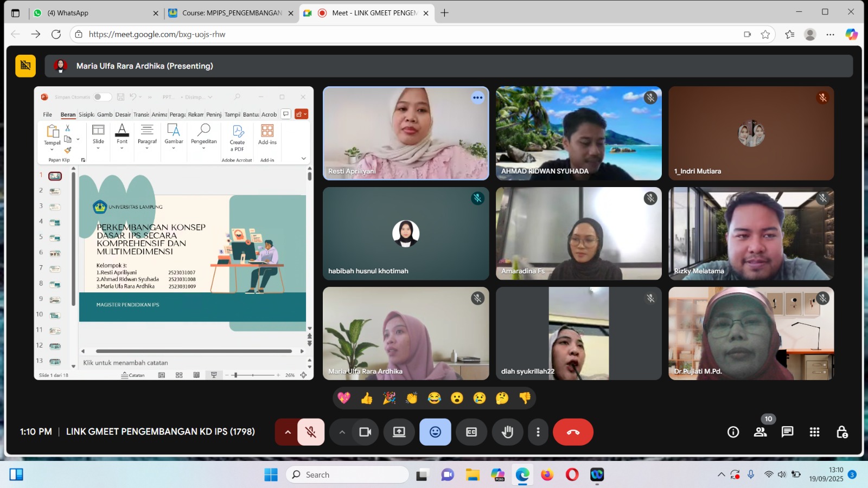The height and width of the screenshot is (488, 868).
Task: Click the send reaction smiley button
Action: click(x=435, y=432)
